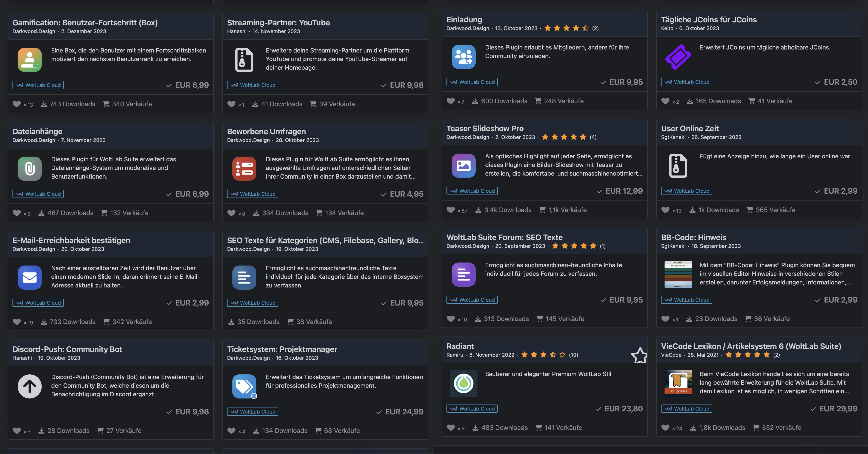This screenshot has height=454, width=868.
Task: Toggle the star outline on Radiant card
Action: [x=639, y=356]
